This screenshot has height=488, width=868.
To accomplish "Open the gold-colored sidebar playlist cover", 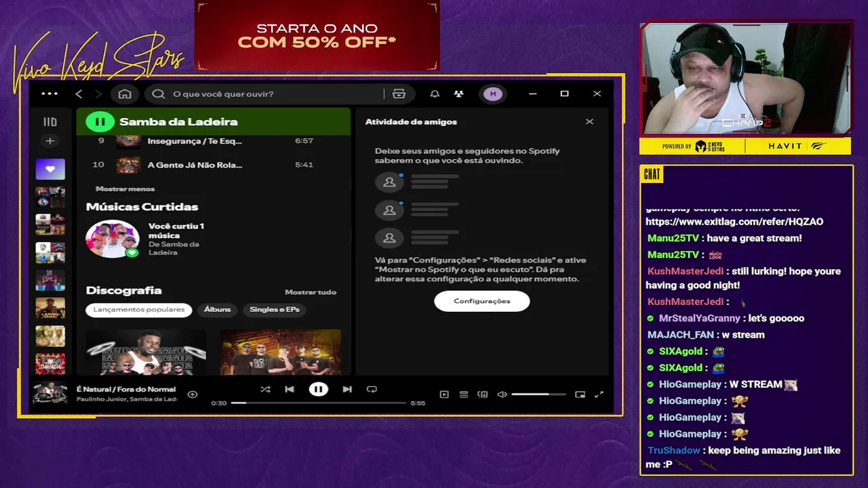I will pos(50,335).
